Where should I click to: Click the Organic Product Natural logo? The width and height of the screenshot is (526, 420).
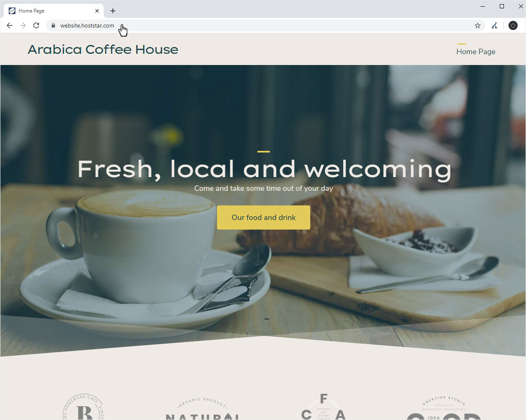click(x=202, y=409)
